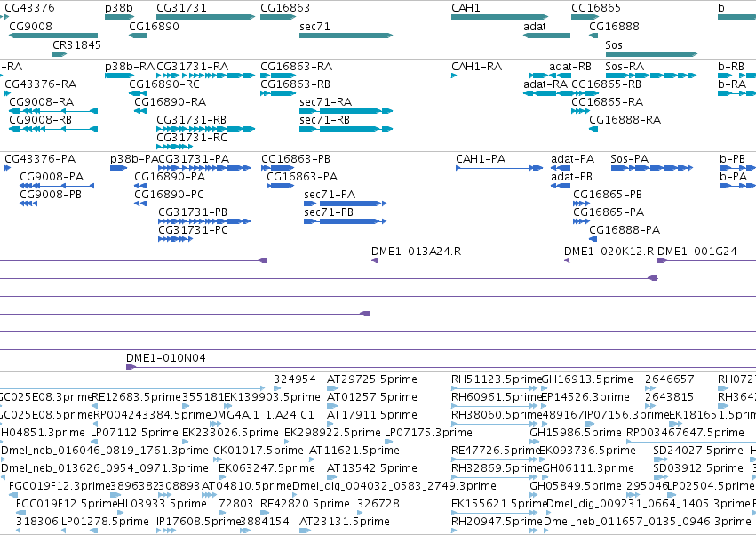Click the CG43376 gene label
Image resolution: width=756 pixels, height=535 pixels.
pos(29,8)
